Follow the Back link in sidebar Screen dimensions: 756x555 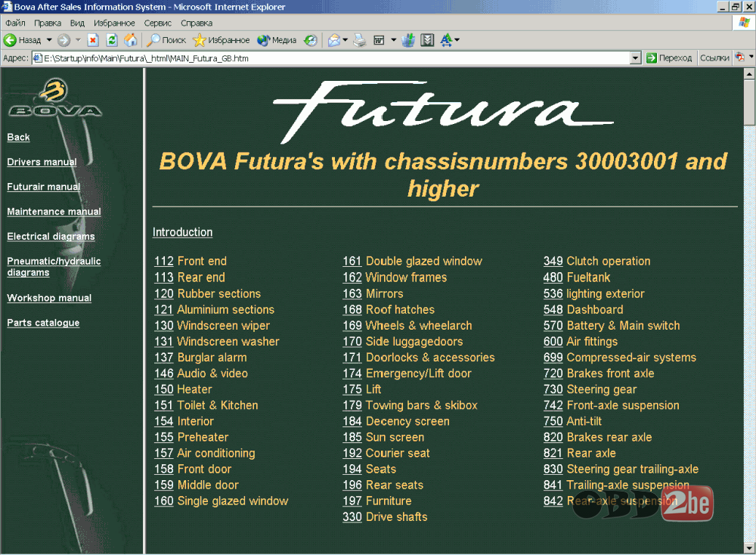[x=18, y=138]
